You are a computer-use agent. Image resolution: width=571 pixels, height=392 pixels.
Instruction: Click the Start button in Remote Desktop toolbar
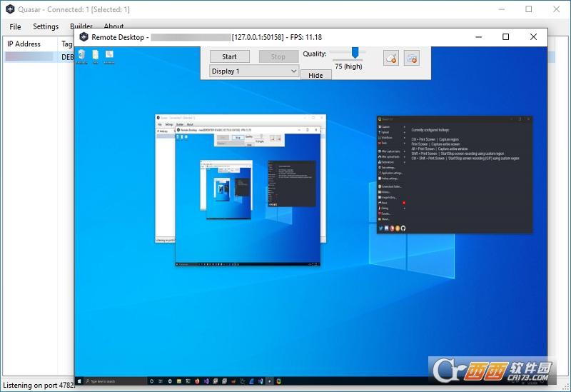[229, 57]
